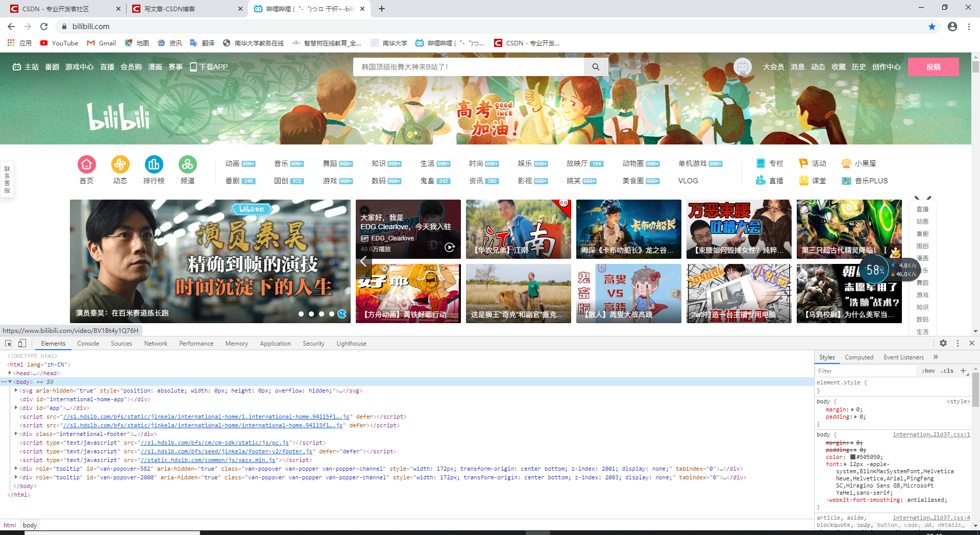Screen dimensions: 980x535
Task: Click the pink 投稿 upload button
Action: point(934,67)
